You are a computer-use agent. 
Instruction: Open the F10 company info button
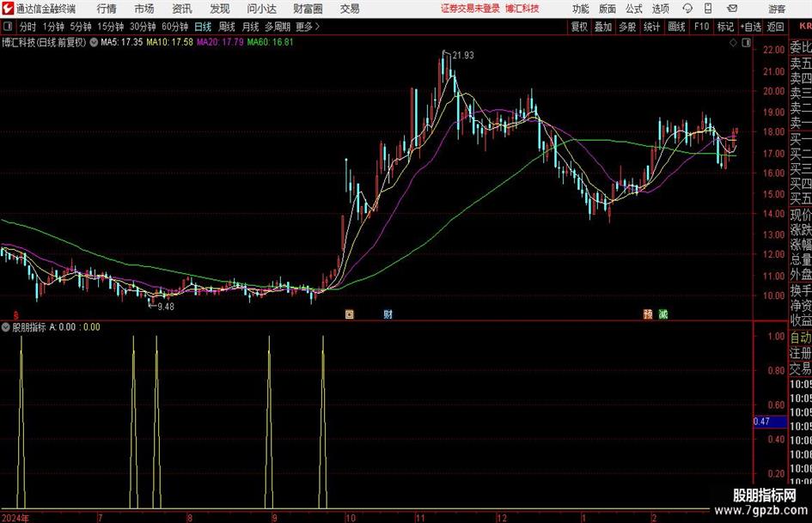[x=701, y=27]
